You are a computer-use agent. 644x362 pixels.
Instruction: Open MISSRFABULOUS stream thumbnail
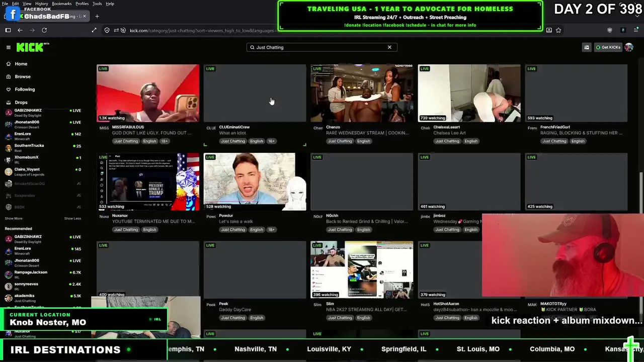click(148, 93)
